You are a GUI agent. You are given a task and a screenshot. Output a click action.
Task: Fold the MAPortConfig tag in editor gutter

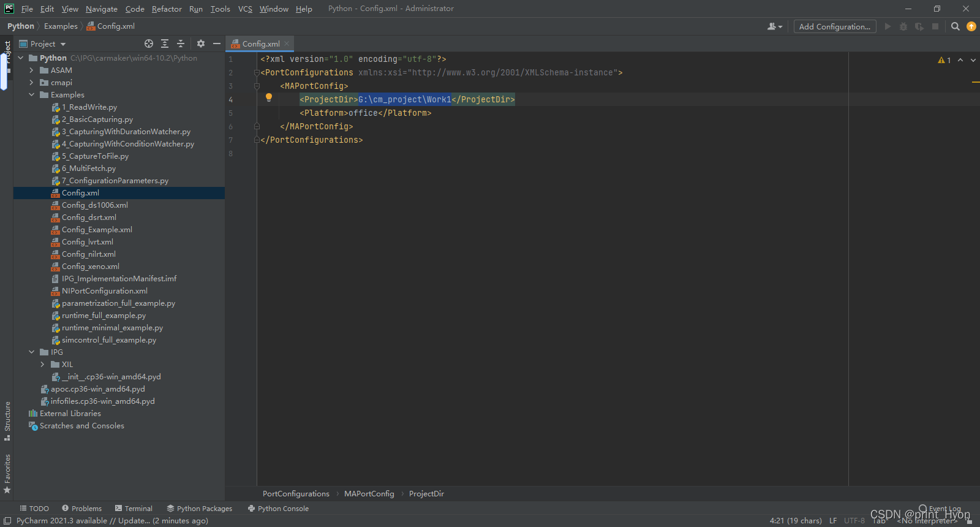tap(257, 86)
